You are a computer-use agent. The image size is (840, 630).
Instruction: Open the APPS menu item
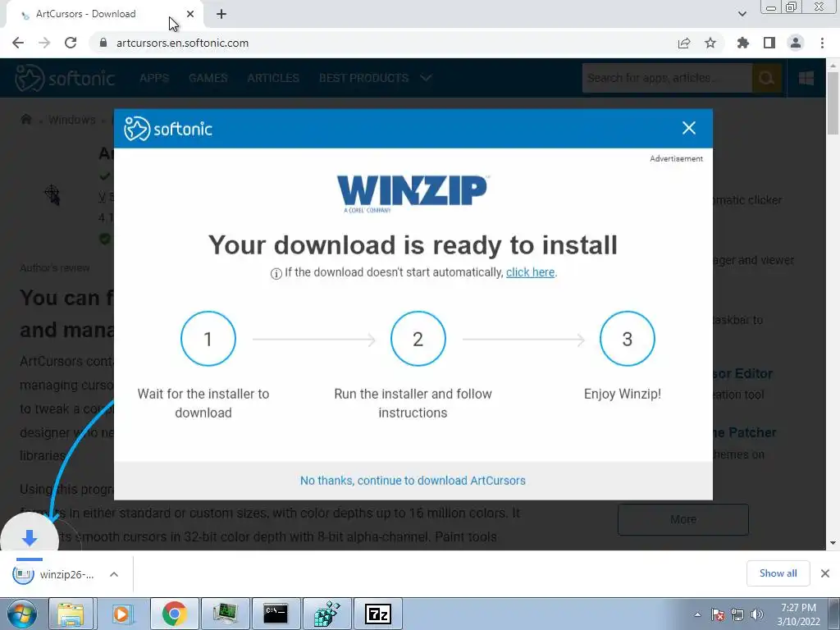(154, 78)
